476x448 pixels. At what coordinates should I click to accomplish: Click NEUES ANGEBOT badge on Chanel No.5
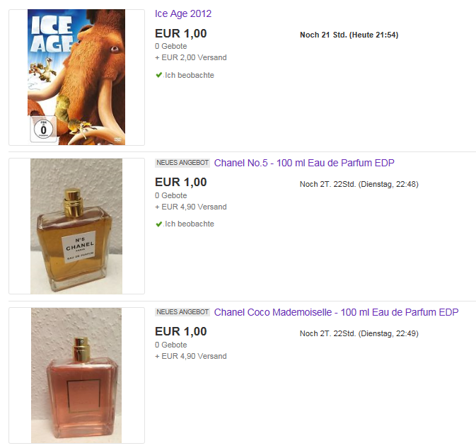pos(182,163)
